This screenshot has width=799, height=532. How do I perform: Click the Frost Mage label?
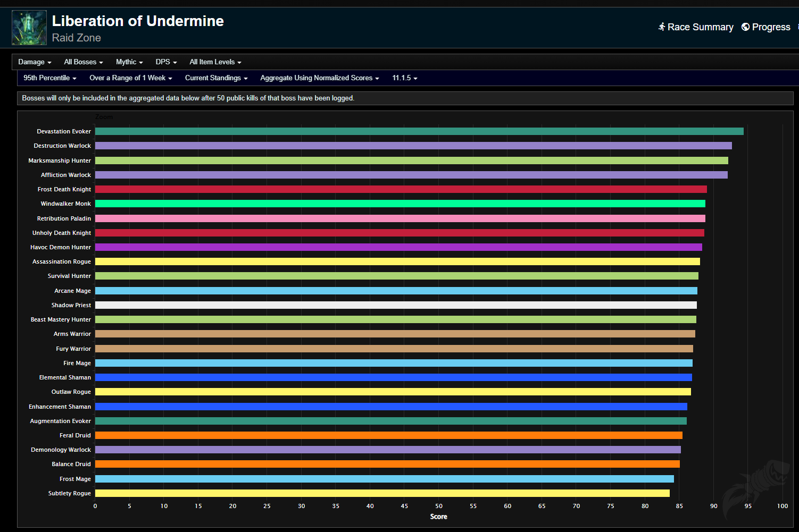[x=75, y=479]
